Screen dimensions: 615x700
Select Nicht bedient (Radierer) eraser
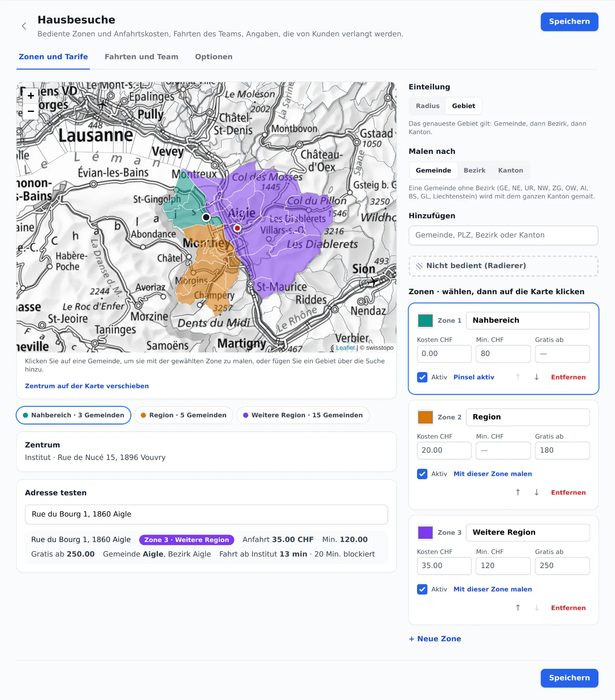coord(504,266)
